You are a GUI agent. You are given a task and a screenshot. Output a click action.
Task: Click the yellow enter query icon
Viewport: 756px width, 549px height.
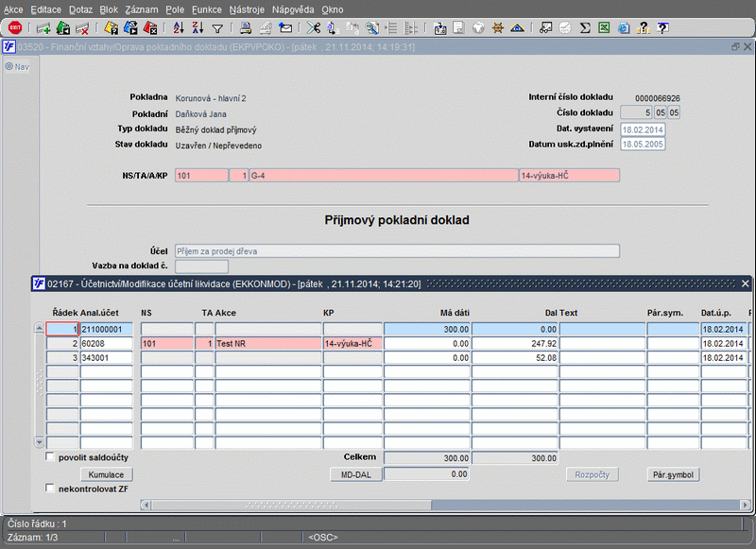(111, 28)
